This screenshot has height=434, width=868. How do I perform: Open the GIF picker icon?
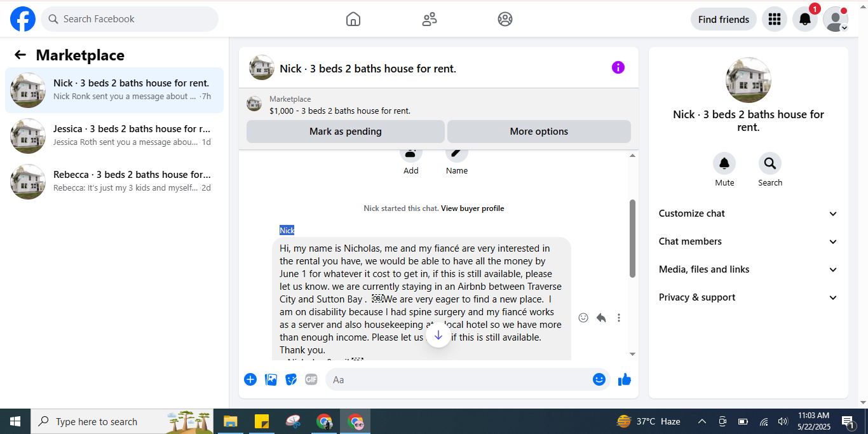click(311, 379)
